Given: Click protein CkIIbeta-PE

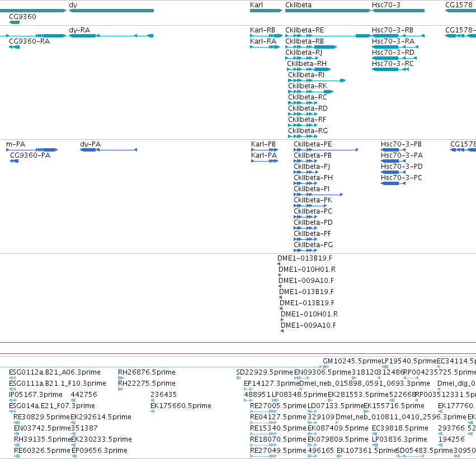Looking at the screenshot, I should coord(326,150).
